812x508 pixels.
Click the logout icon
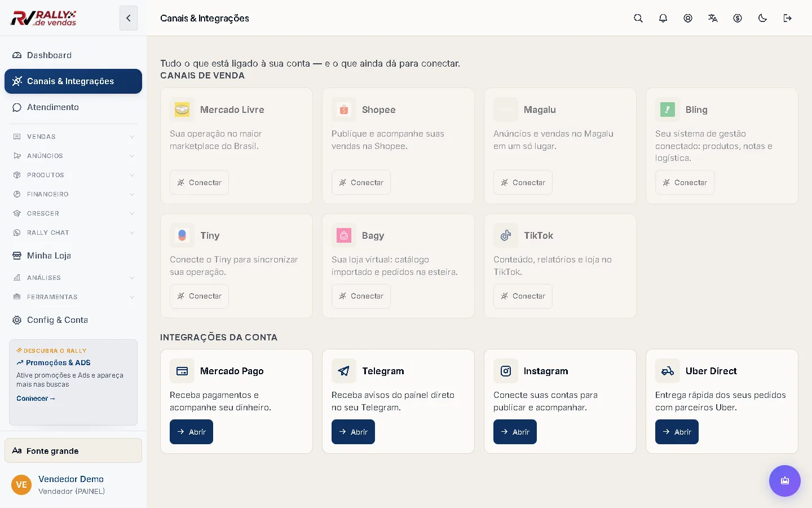click(x=788, y=18)
